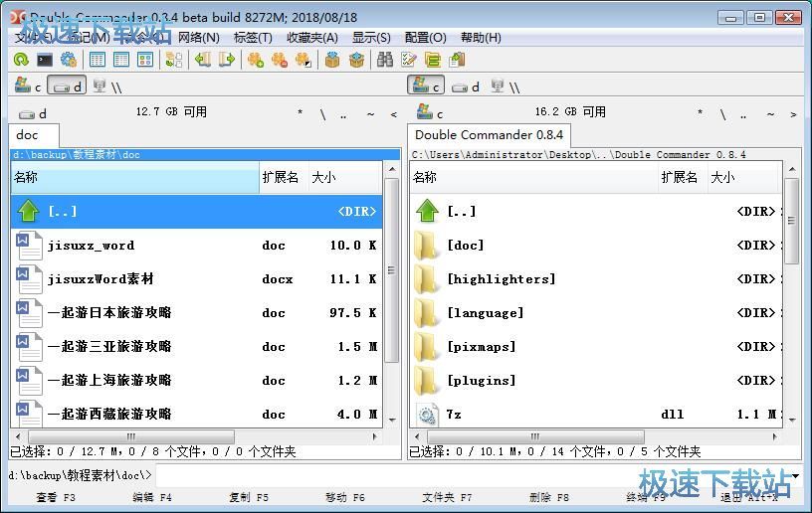Open right panel drive list button c
812x513 pixels.
(430, 112)
